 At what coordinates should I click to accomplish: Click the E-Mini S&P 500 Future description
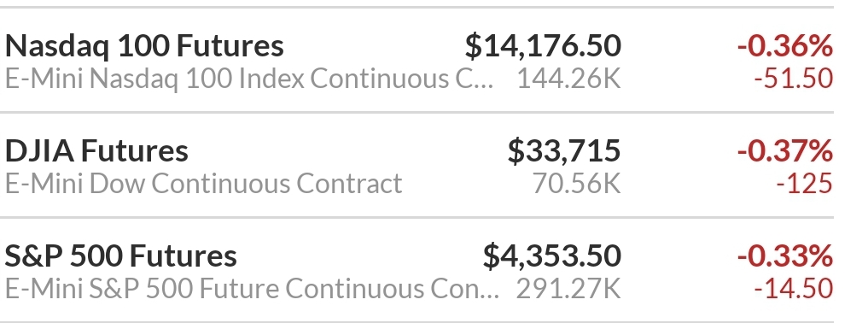pos(252,289)
